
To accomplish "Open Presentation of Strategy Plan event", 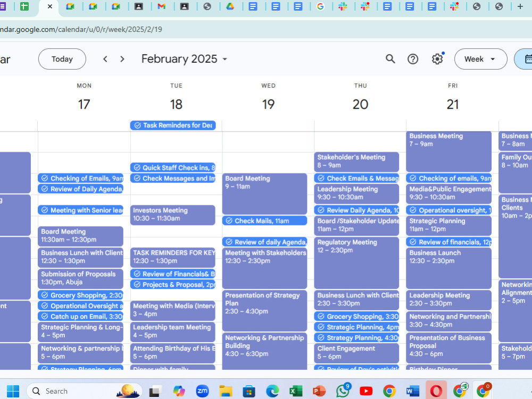I will [264, 311].
